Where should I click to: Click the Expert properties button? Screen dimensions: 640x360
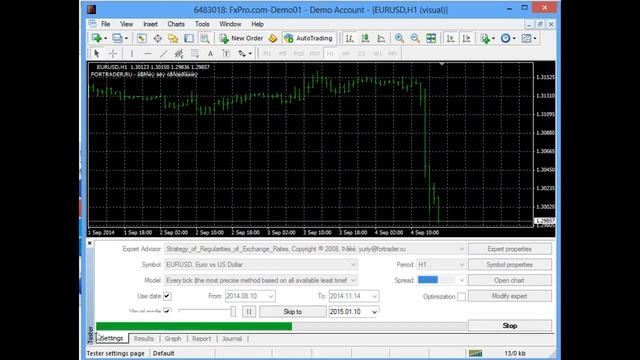[509, 249]
